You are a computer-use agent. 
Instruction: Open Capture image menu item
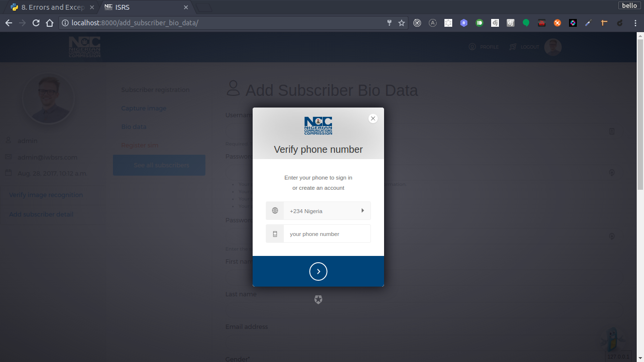[x=144, y=108]
